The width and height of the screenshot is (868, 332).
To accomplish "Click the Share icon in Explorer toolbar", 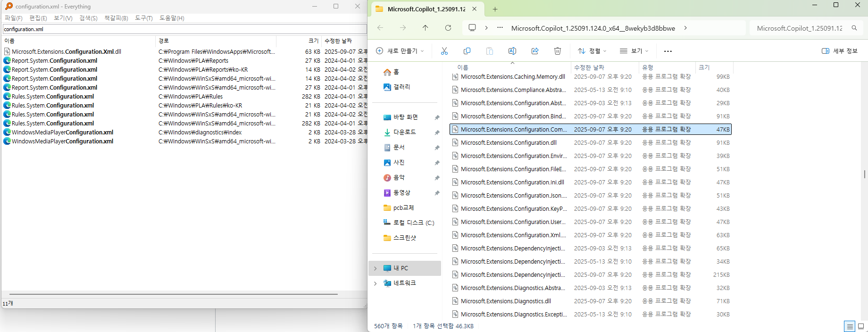I will coord(535,51).
